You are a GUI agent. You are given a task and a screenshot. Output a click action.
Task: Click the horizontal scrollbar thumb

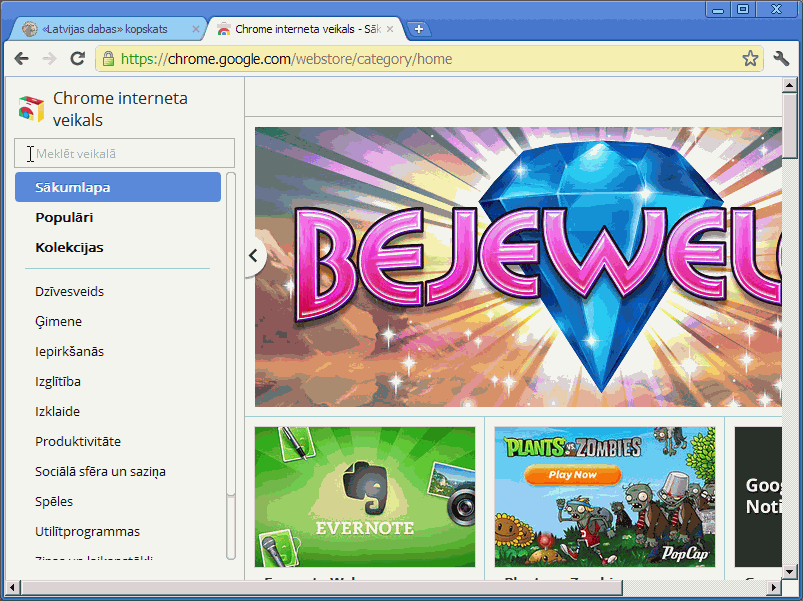click(322, 588)
